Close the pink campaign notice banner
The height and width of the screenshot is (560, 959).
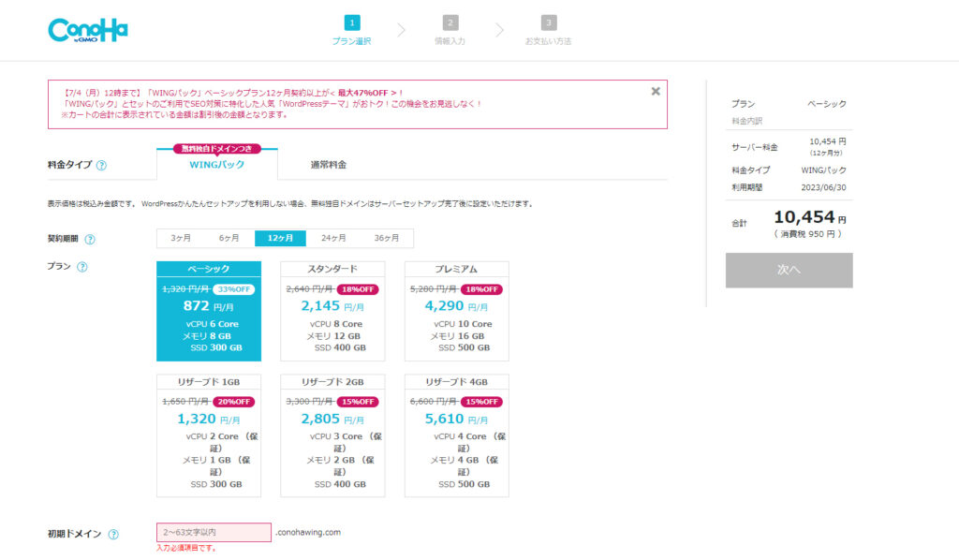coord(656,91)
